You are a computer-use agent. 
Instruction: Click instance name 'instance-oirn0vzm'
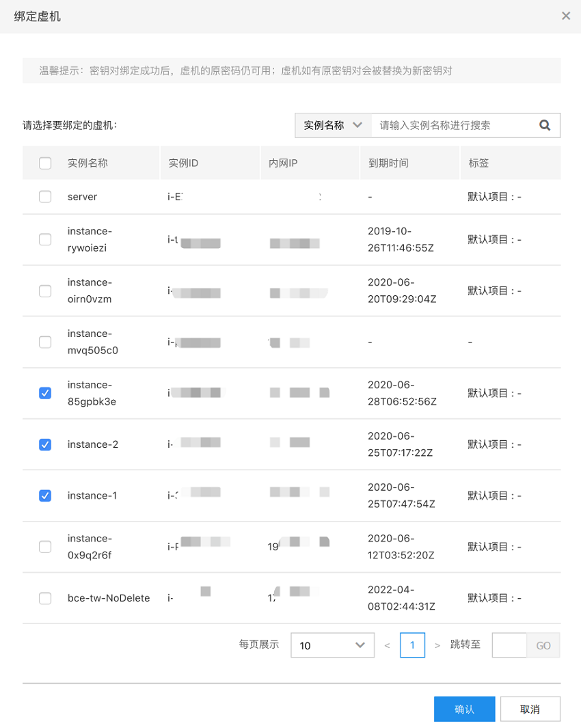click(x=90, y=291)
